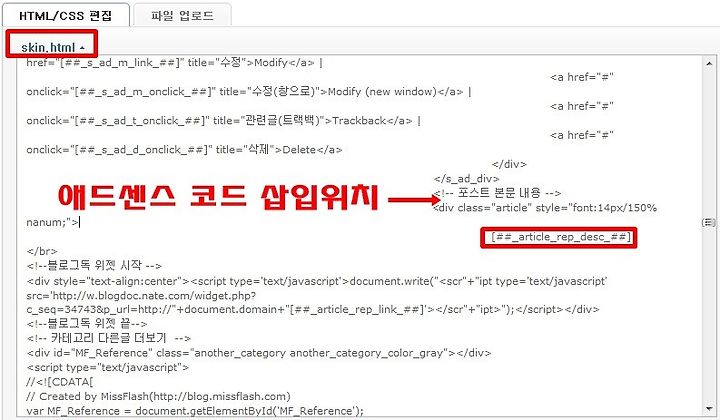Click the <!-- 카테고리 다른글 더보기 --> comment
The width and height of the screenshot is (720, 420).
[x=109, y=338]
